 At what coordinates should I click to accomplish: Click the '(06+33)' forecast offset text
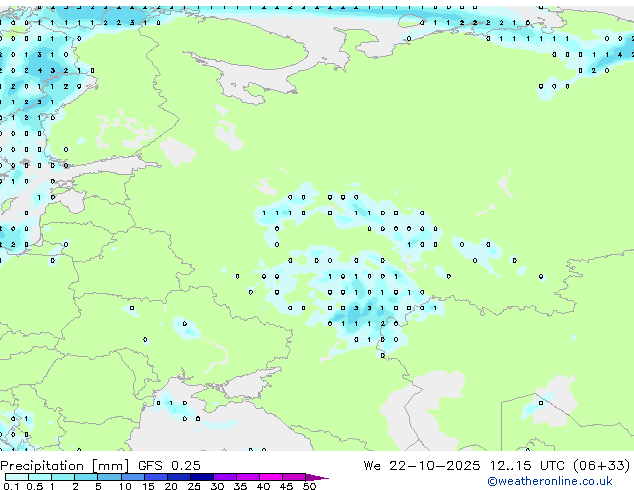click(x=601, y=466)
